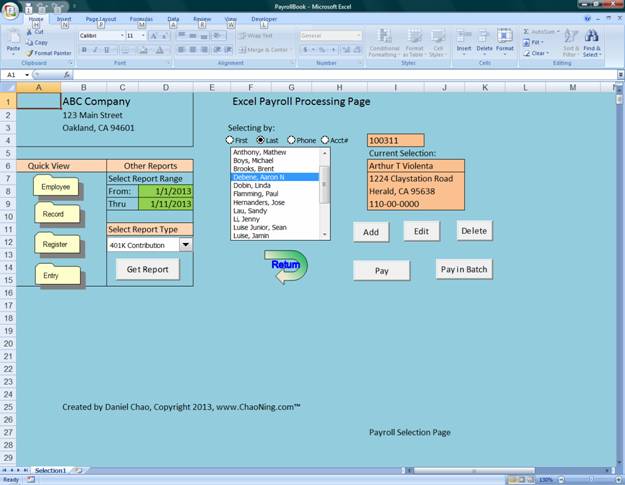Select the Phone radio option

(291, 140)
